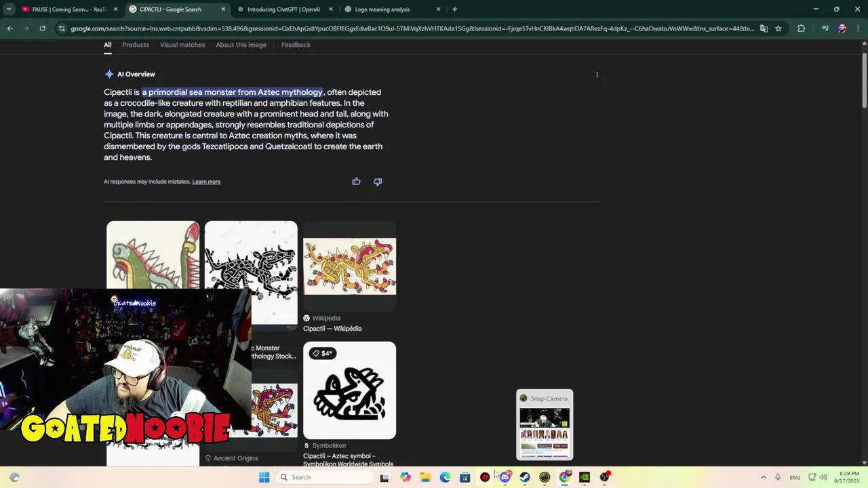Click the microphone tray icon
Viewport: 868px width, 488px height.
[778, 477]
